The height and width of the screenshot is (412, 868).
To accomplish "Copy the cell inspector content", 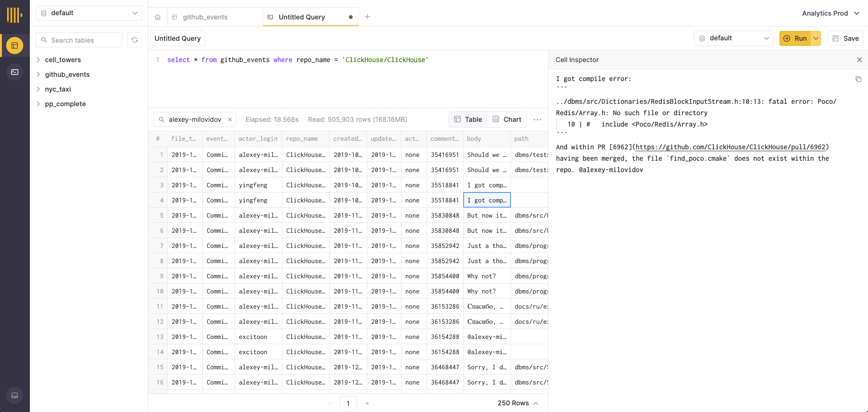I will coord(858,79).
